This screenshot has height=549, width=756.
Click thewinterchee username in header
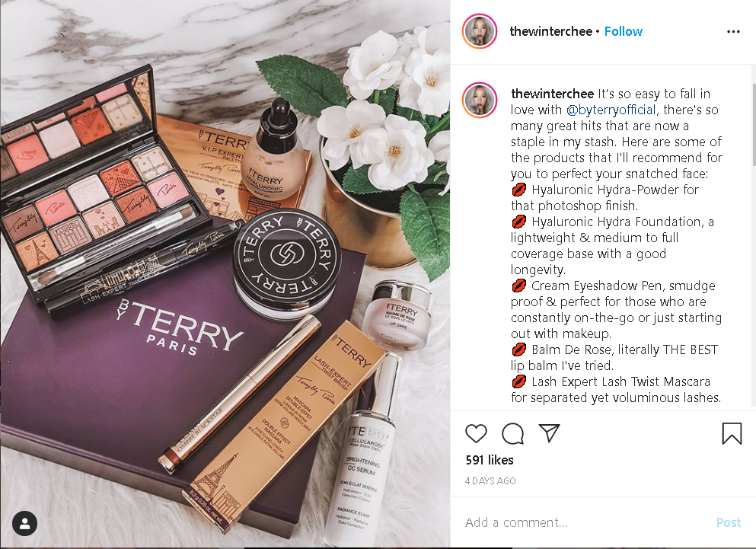[x=551, y=31]
